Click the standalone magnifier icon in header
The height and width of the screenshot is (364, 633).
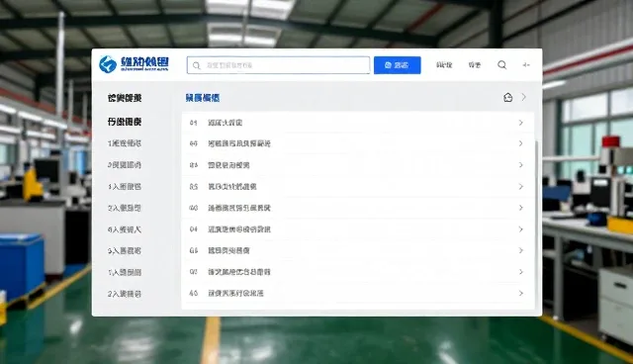(501, 64)
